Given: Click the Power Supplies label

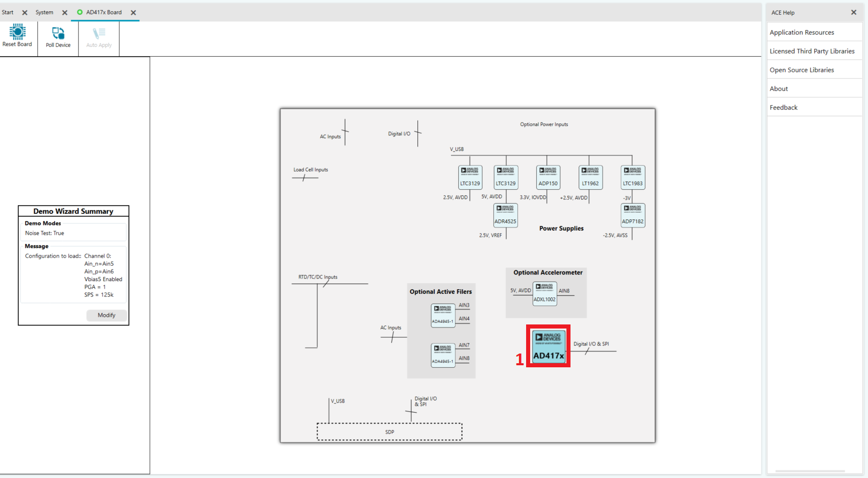Looking at the screenshot, I should tap(561, 229).
